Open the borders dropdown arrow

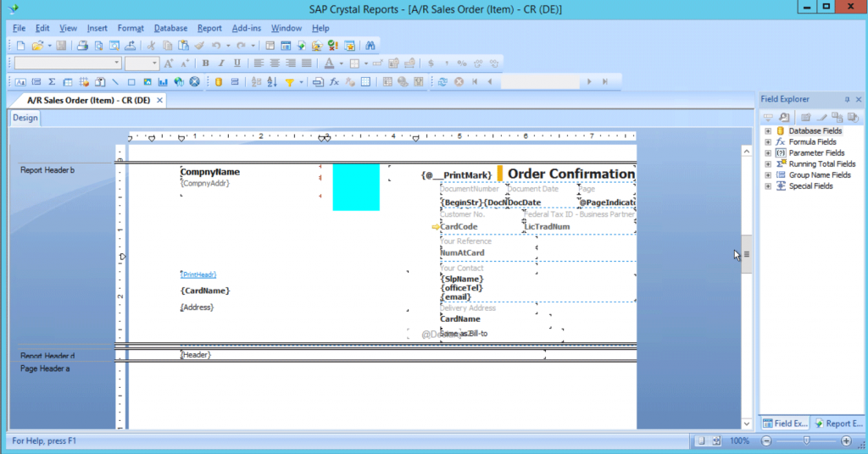(366, 64)
